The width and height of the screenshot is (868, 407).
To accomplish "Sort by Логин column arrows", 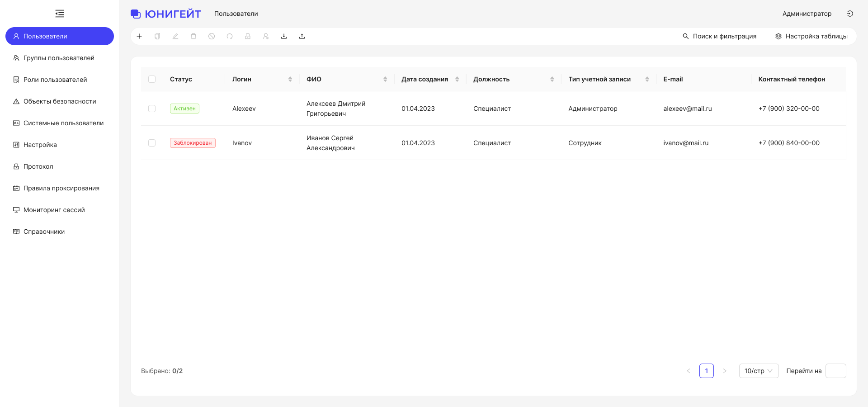I will tap(290, 79).
